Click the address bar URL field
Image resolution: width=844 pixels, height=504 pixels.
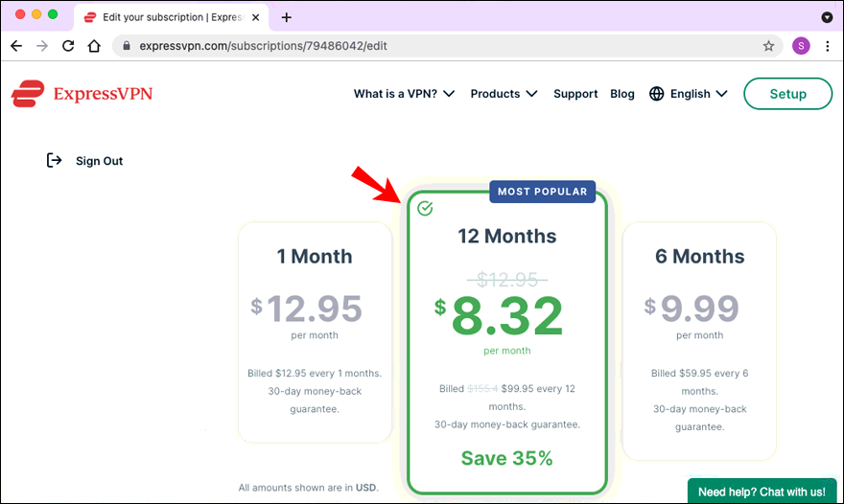pos(432,46)
